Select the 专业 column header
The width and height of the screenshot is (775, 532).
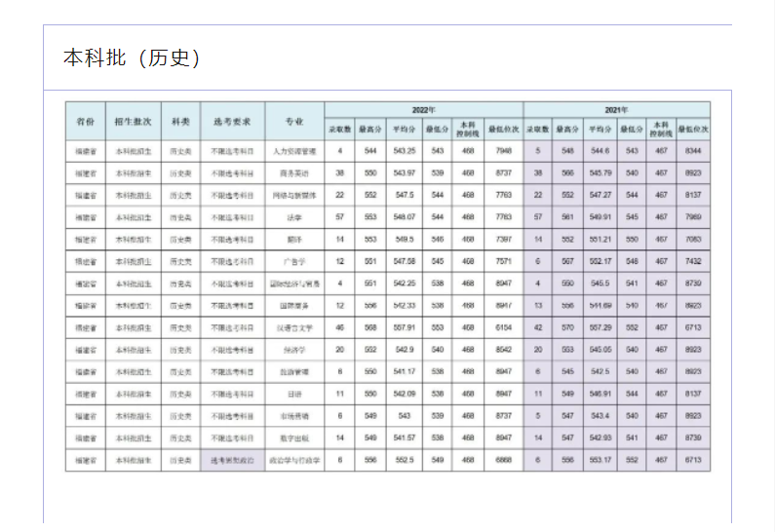[x=294, y=121]
